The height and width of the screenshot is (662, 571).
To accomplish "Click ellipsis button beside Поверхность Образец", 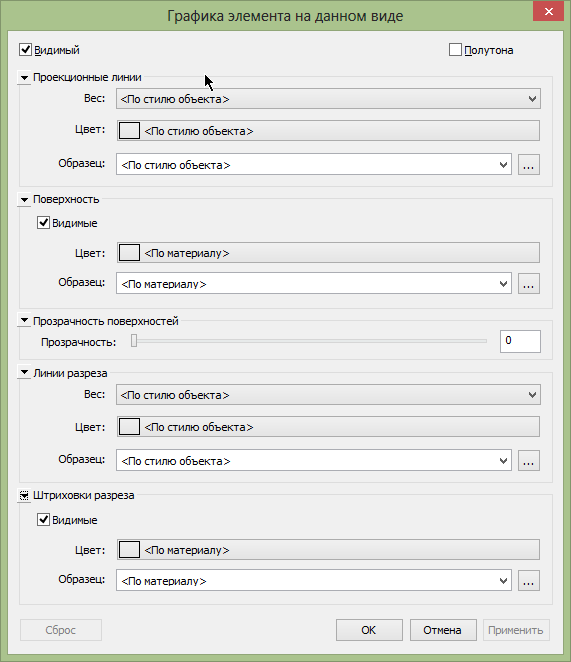I will [x=529, y=283].
